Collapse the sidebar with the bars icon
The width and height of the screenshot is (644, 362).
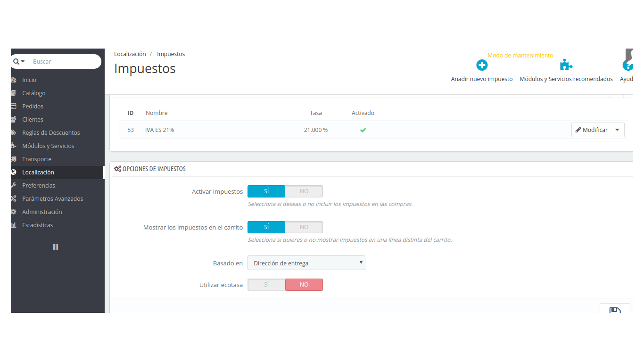(55, 247)
